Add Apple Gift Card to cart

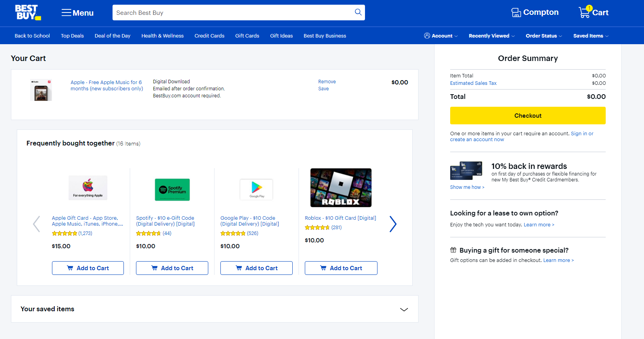click(88, 268)
